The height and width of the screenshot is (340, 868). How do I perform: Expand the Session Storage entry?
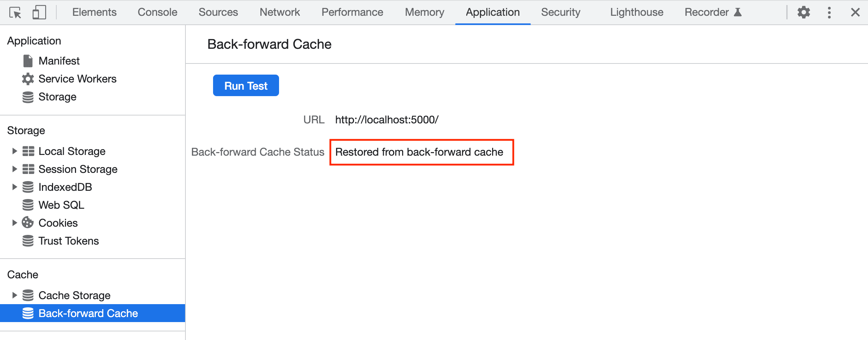pyautogui.click(x=14, y=169)
